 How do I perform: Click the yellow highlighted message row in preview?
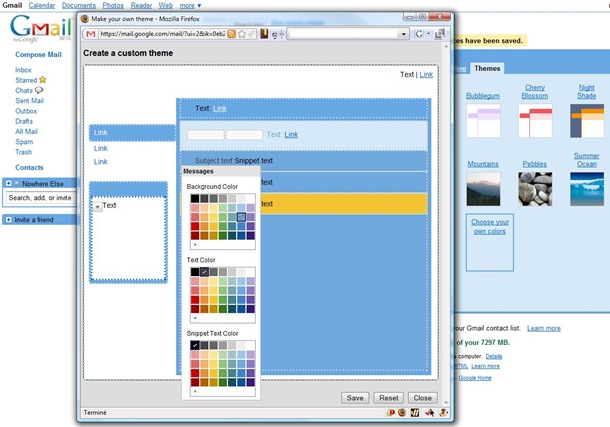click(304, 204)
